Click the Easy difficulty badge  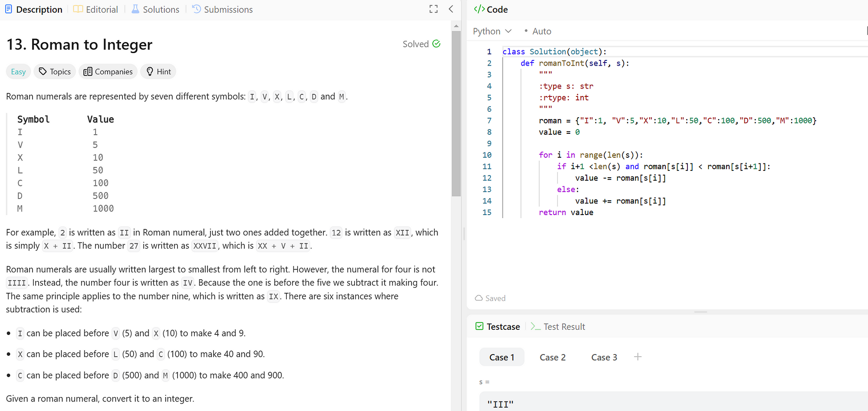click(x=18, y=72)
